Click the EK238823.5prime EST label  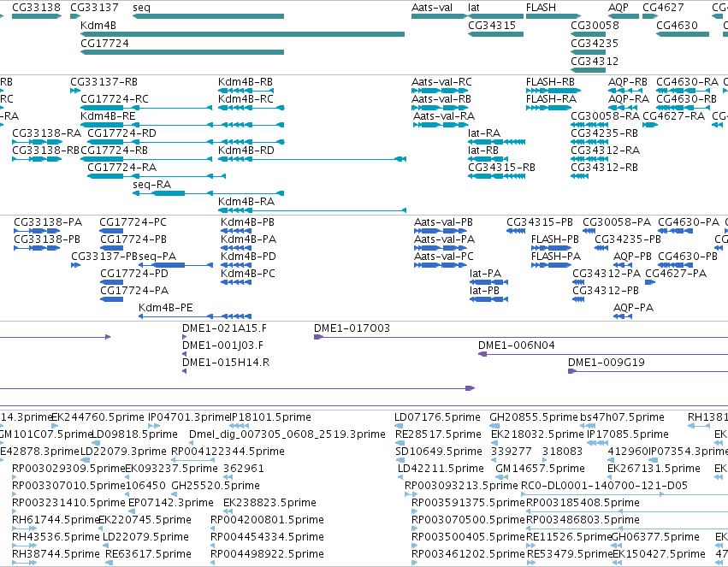[x=269, y=503]
